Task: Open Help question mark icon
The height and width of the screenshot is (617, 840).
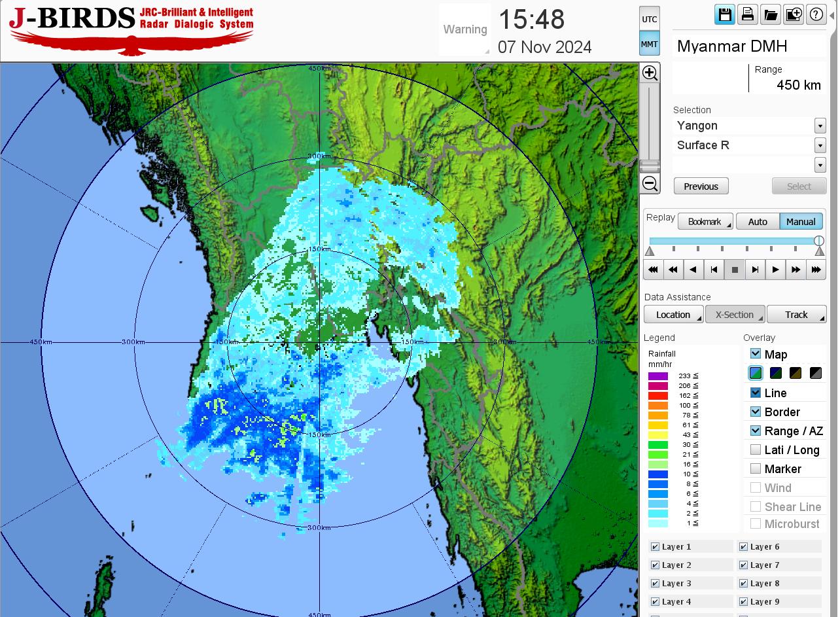Action: point(816,14)
